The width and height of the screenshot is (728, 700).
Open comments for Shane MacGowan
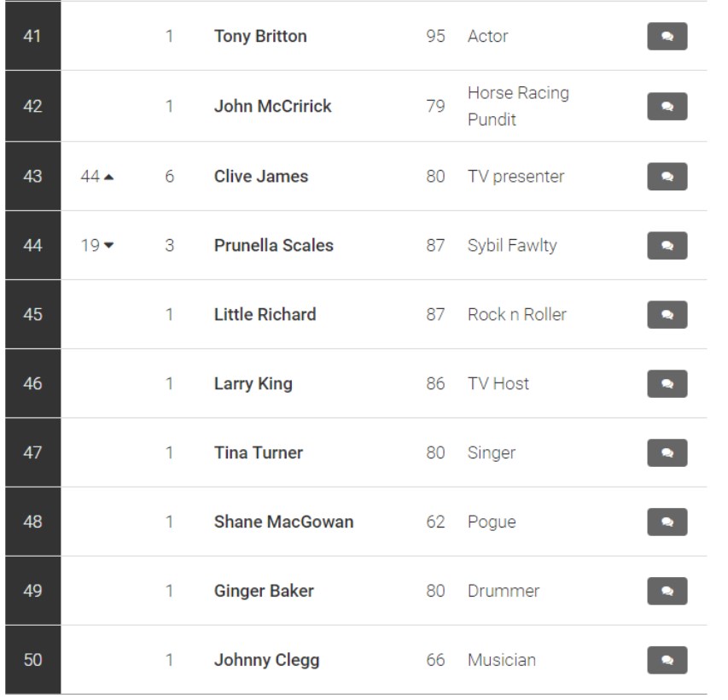667,522
